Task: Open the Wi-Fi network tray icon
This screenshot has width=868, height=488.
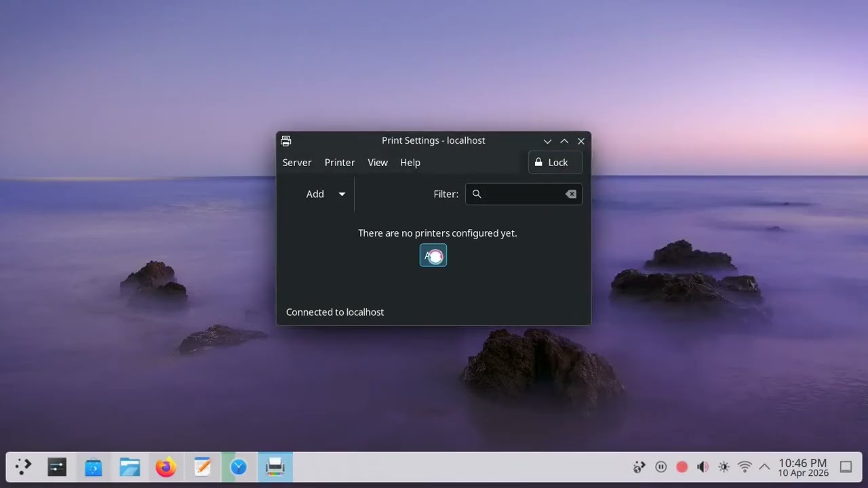Action: [x=745, y=467]
